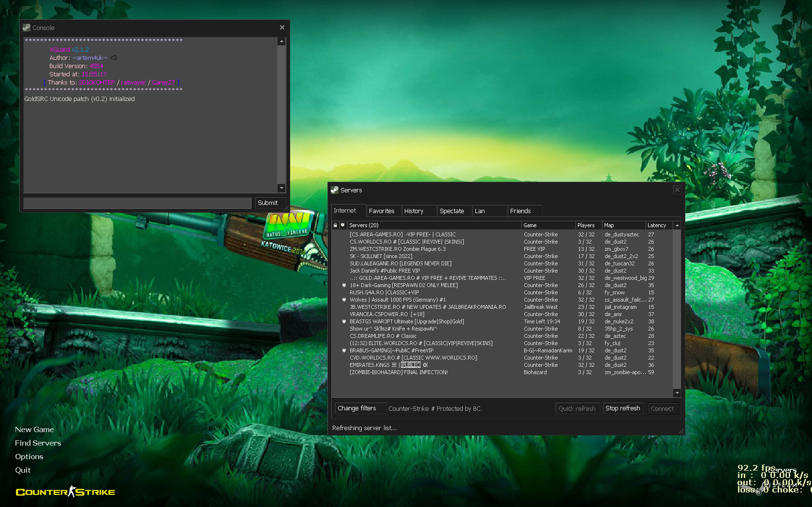Viewport: 812px width, 507px height.
Task: Click shield icon beside BRABUS-GAMING server
Action: [x=344, y=350]
